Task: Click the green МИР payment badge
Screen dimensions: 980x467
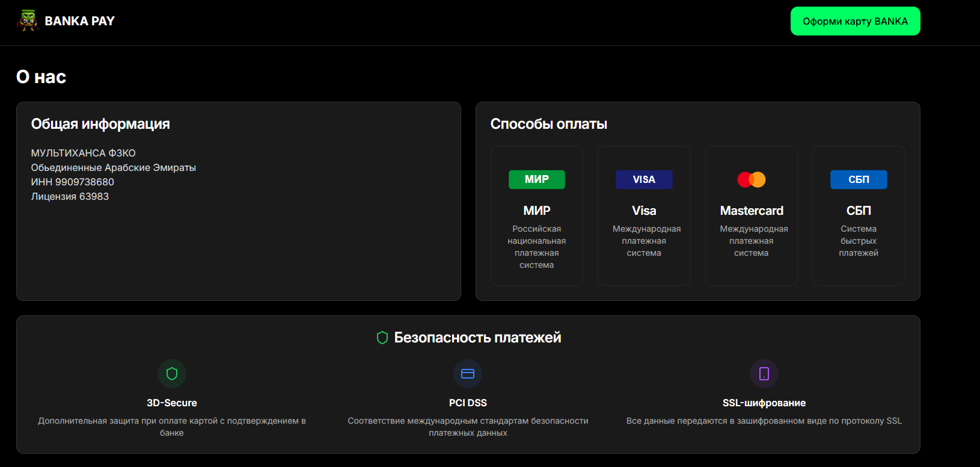Action: click(x=537, y=179)
